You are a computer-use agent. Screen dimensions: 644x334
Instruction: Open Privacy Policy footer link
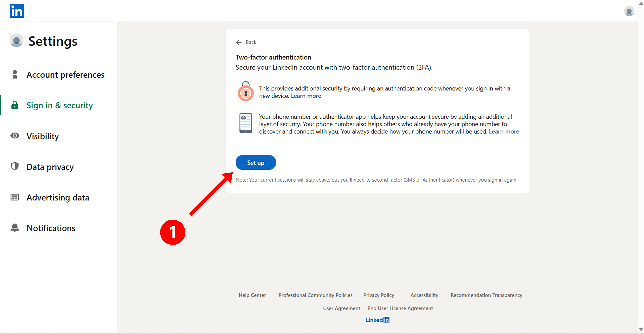pyautogui.click(x=378, y=295)
